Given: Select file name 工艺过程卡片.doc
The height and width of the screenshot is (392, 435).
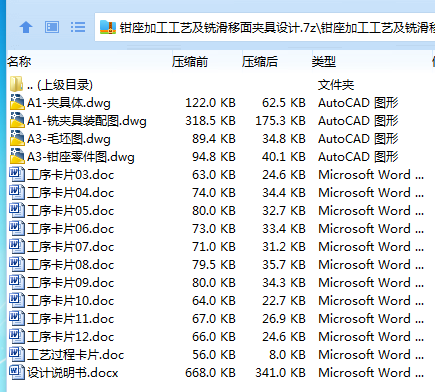Looking at the screenshot, I should click(76, 355).
